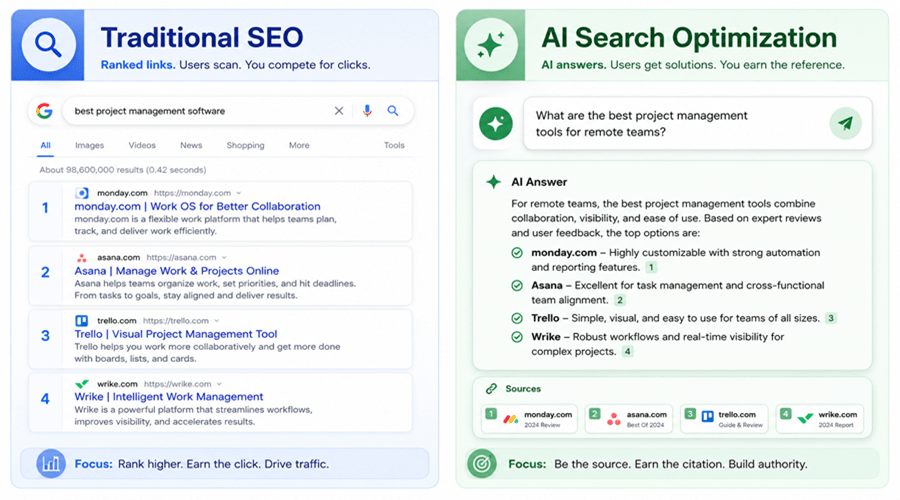Click the bar chart Focus icon under Traditional SEO
The width and height of the screenshot is (900, 500).
51,463
